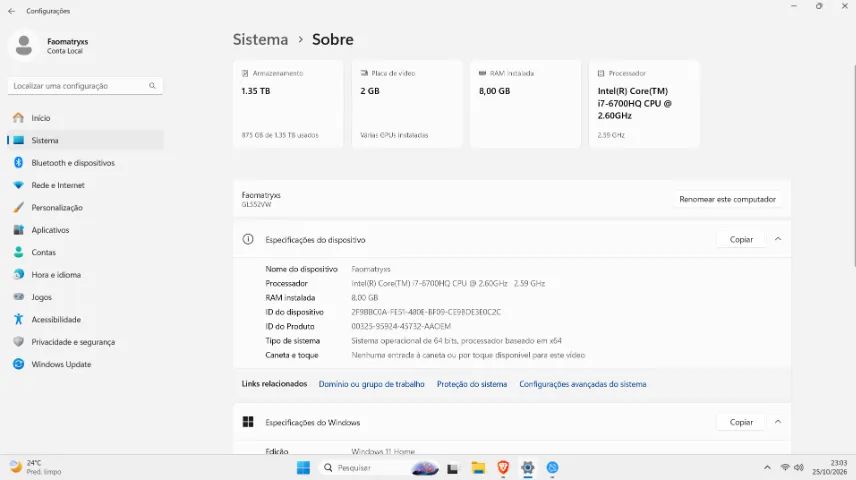Viewport: 856px width, 480px height.
Task: Click the Jogos controller icon
Action: tap(19, 297)
